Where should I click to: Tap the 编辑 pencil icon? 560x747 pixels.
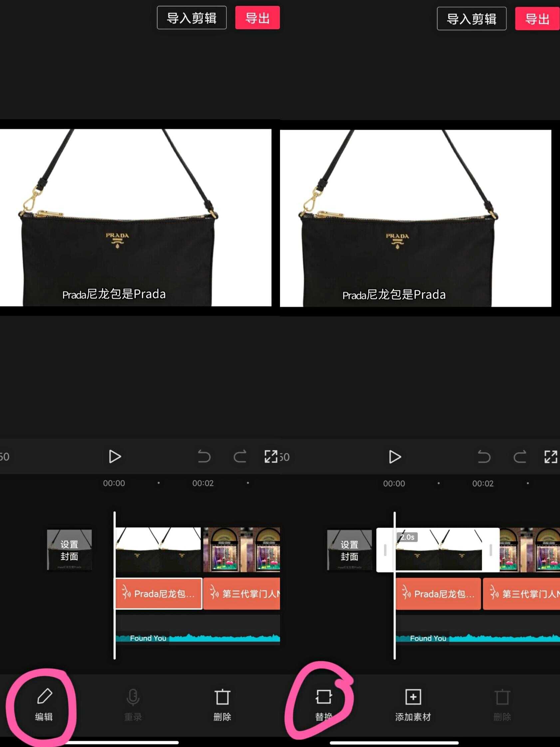(44, 696)
